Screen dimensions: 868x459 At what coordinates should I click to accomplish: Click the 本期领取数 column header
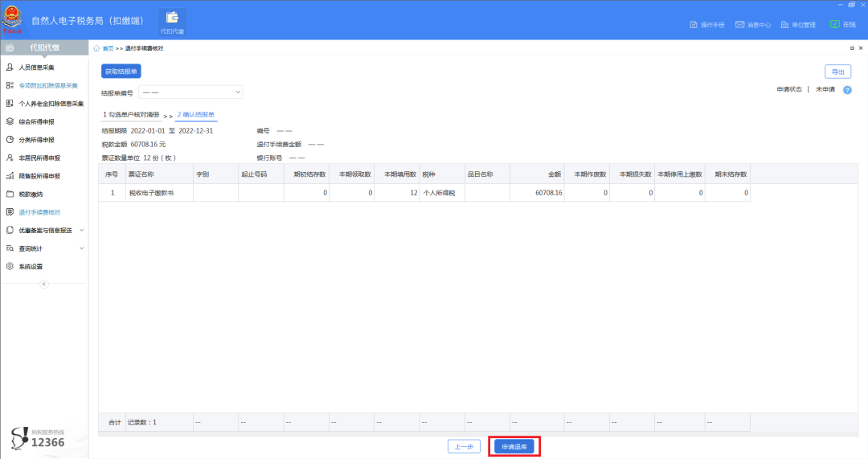click(x=352, y=174)
